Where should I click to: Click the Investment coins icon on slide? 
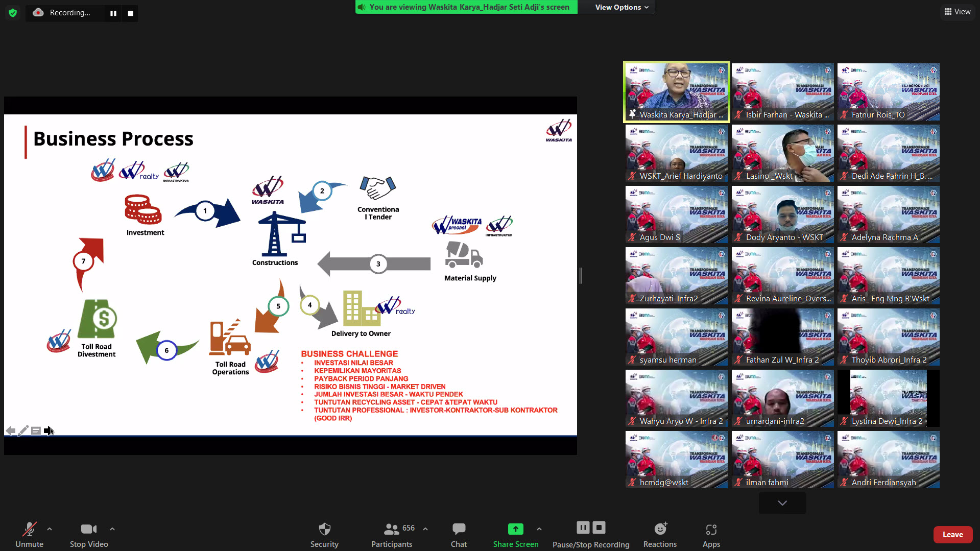(x=143, y=209)
